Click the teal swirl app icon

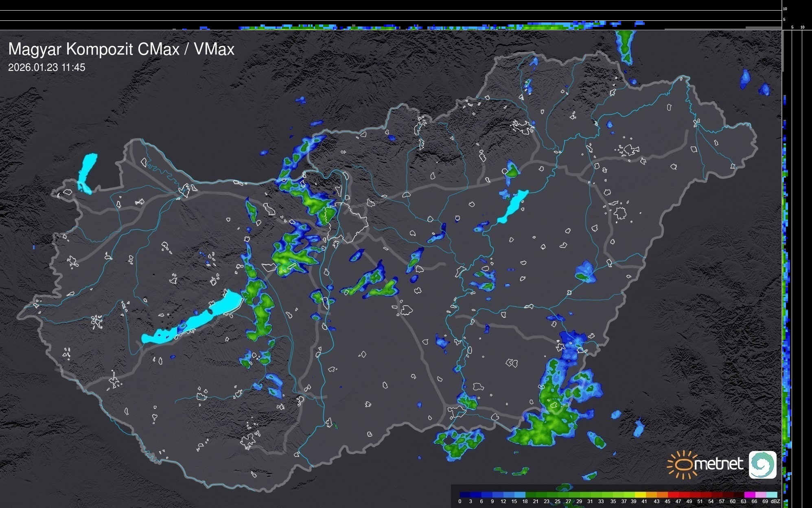click(762, 465)
